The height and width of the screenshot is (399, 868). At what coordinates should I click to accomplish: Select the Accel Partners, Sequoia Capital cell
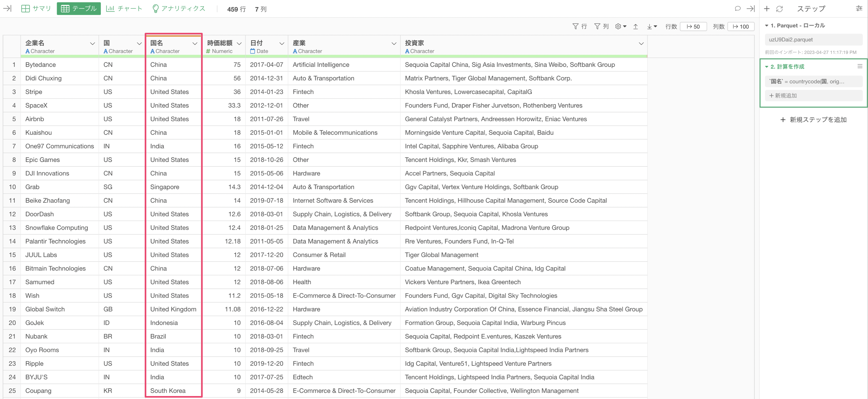pos(524,174)
